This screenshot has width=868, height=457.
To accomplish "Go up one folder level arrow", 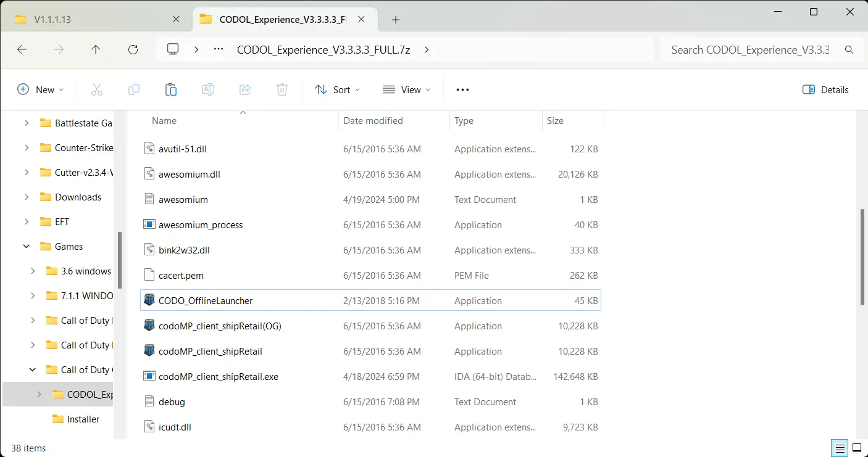I will click(96, 50).
